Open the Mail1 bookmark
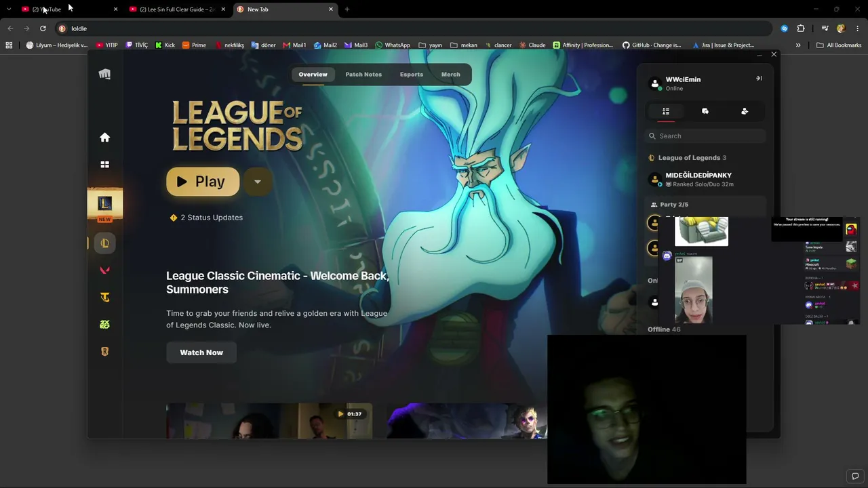Screen dimensions: 868x488 [294, 45]
